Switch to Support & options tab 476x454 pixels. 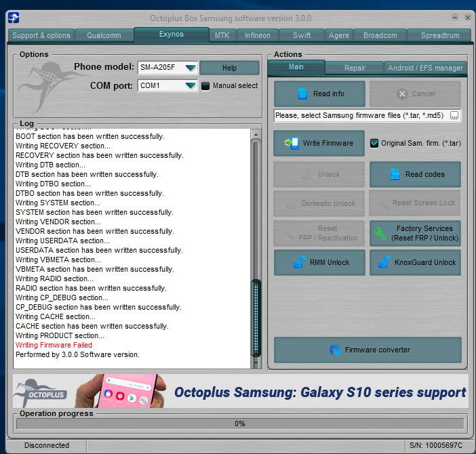(41, 35)
